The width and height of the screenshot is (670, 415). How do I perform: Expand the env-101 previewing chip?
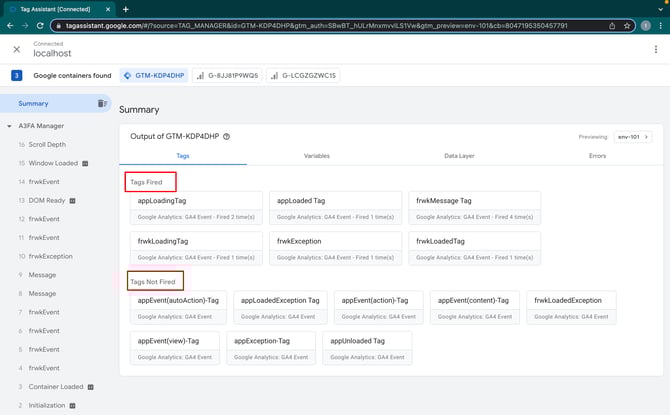tap(633, 136)
